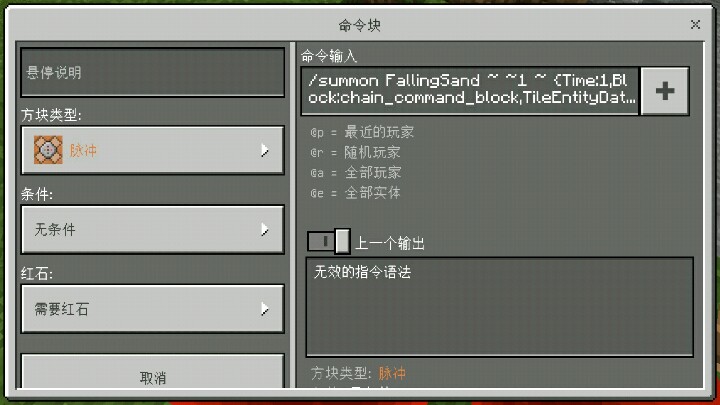Click the /summon FallingSand command input box

(470, 91)
